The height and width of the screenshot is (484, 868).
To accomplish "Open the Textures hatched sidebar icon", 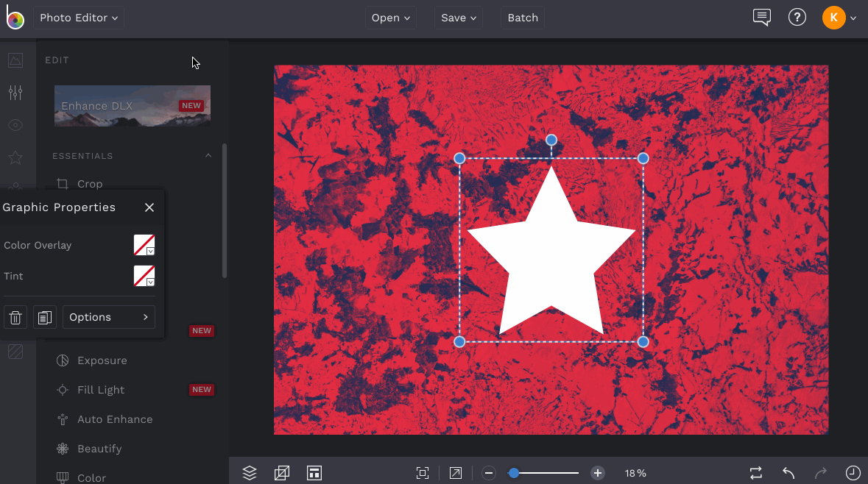I will click(x=15, y=352).
